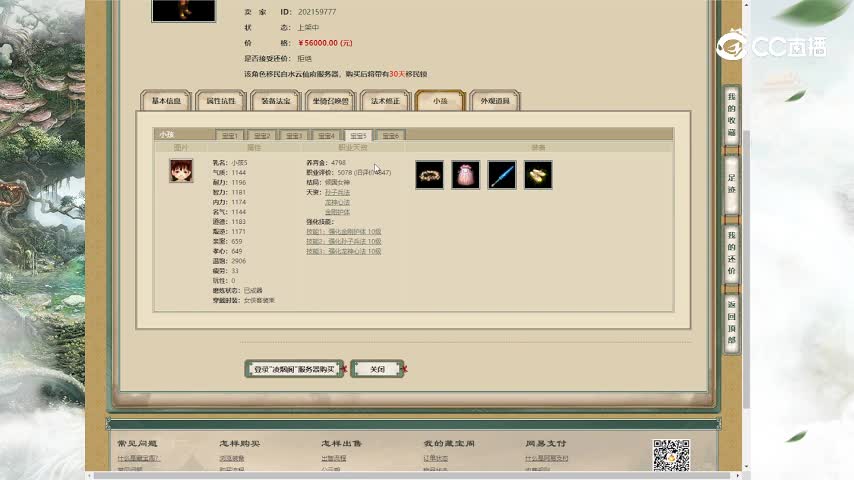Viewport: 854px width, 480px height.
Task: Switch to the 宝宝3 sub-tab
Action: (x=294, y=136)
